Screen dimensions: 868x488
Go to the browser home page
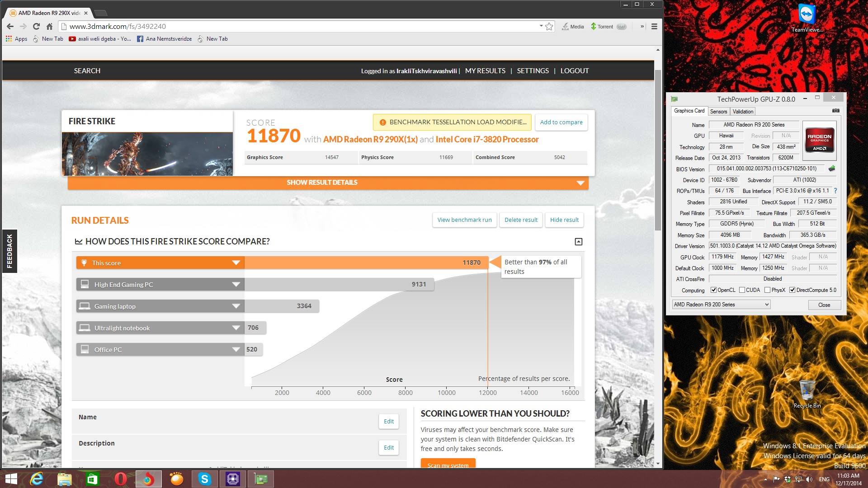[x=49, y=27]
